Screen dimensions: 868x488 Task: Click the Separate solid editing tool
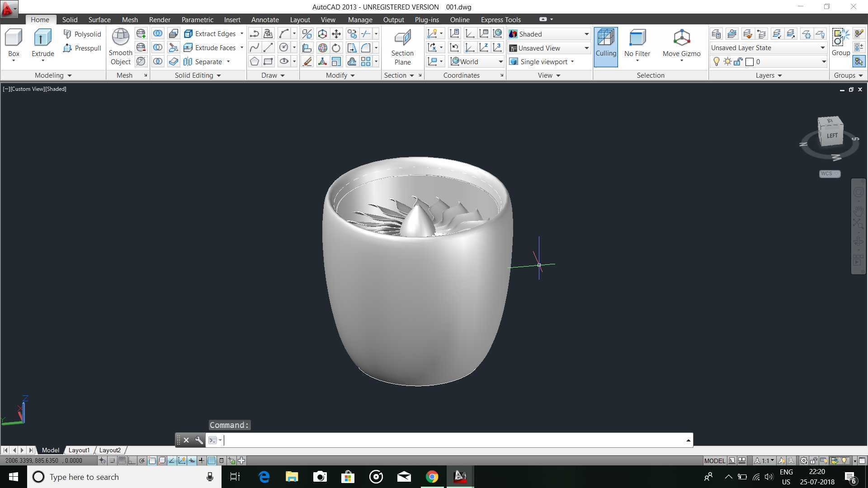(x=203, y=61)
